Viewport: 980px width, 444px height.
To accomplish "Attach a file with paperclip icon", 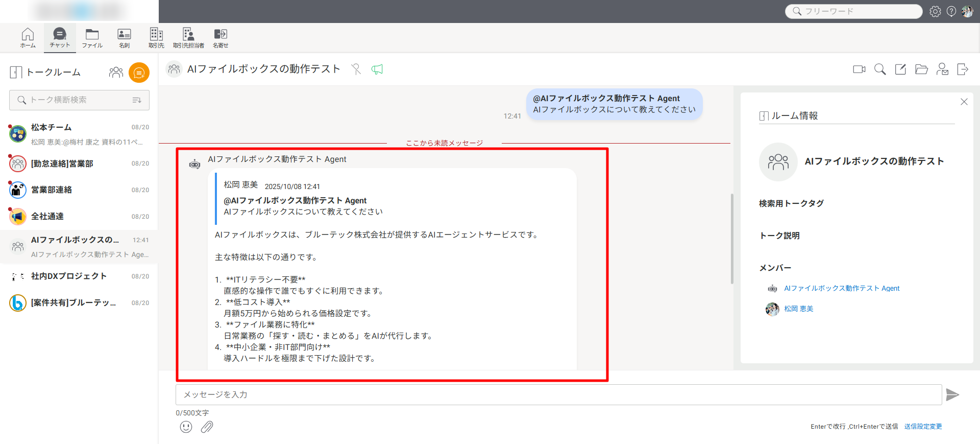I will pyautogui.click(x=207, y=427).
